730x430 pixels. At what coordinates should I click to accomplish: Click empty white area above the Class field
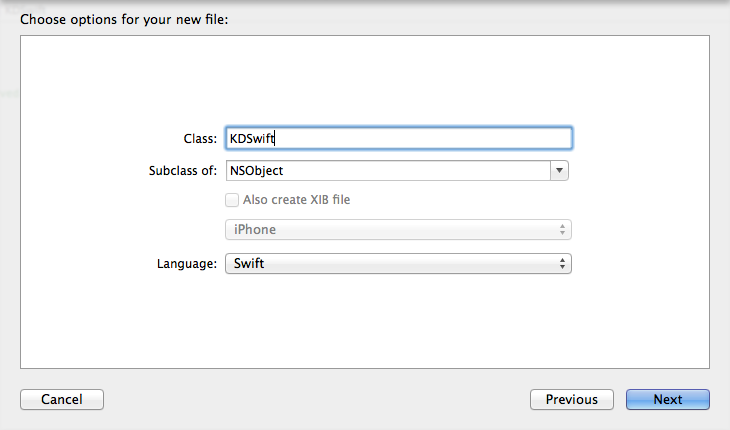365,80
